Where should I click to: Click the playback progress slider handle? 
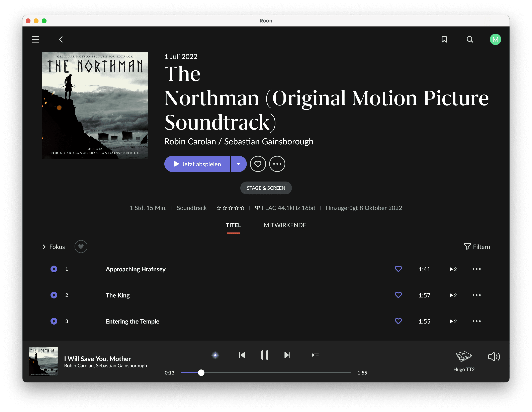[201, 372]
